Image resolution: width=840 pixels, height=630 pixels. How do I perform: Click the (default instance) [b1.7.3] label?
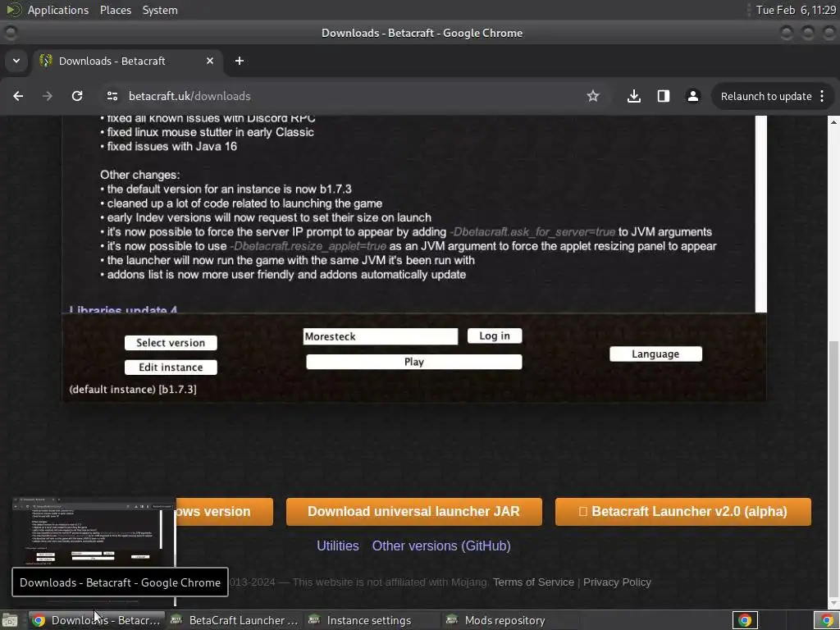[133, 390]
